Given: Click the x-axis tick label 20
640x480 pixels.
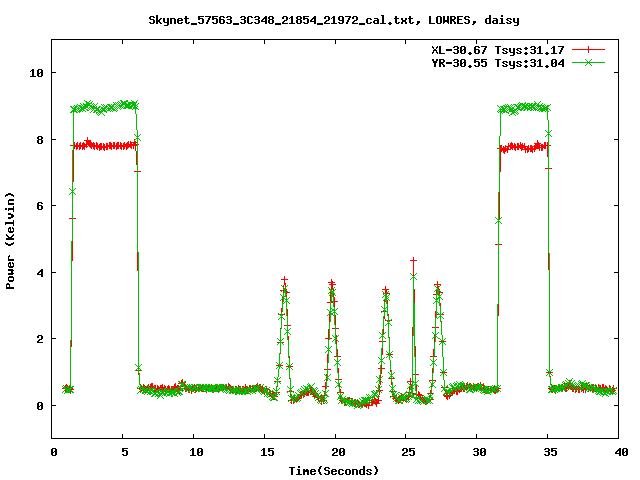Looking at the screenshot, I should click(x=338, y=452).
